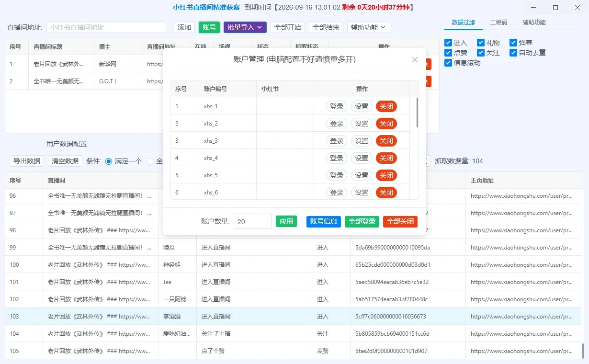589x364 pixels.
Task: Click the 全部开始 button
Action: [288, 27]
